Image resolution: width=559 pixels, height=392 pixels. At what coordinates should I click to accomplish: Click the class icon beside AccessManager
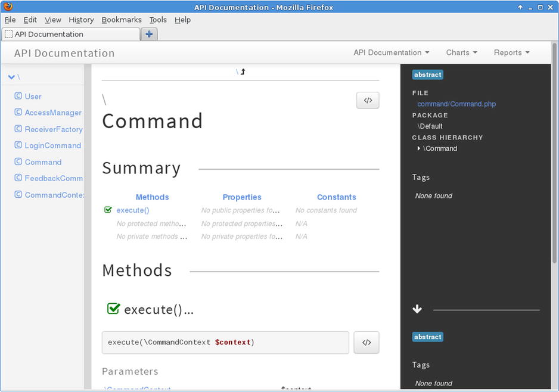click(18, 112)
